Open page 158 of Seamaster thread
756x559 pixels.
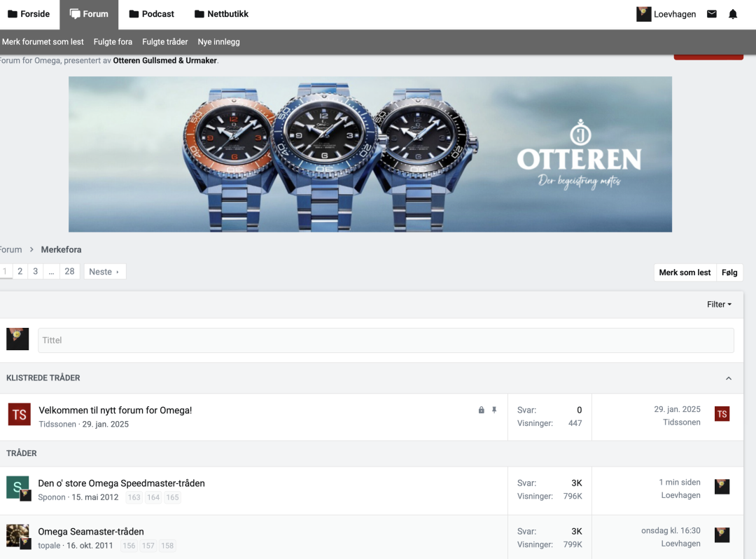coord(167,546)
